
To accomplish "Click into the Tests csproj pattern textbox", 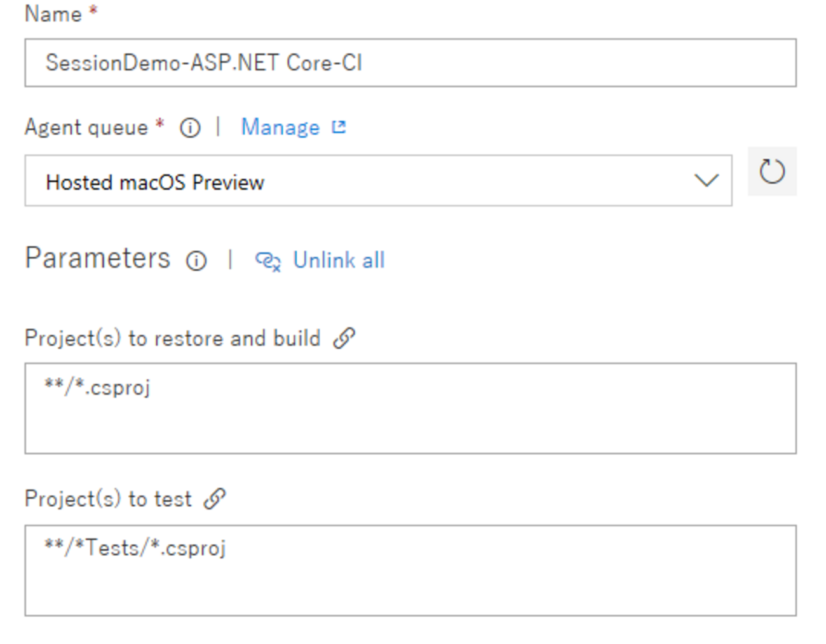I will point(410,570).
